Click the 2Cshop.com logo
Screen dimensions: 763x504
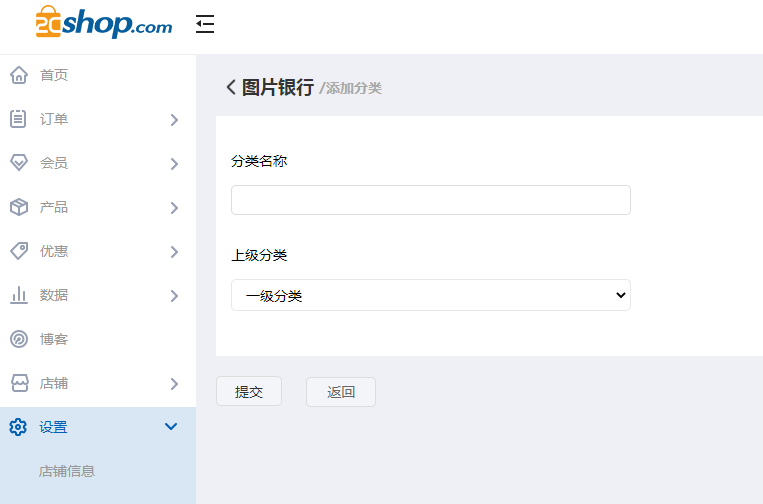click(x=103, y=24)
